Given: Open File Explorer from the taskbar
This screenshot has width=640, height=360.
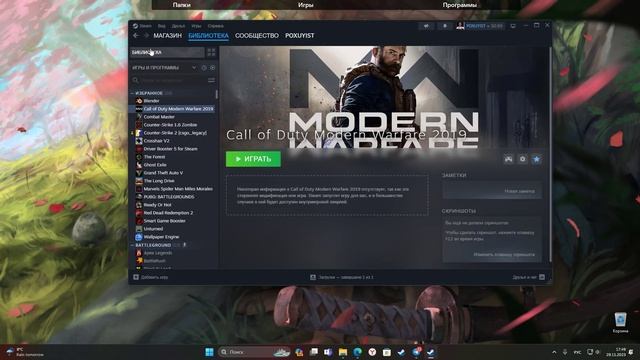Looking at the screenshot, I should pos(343,352).
